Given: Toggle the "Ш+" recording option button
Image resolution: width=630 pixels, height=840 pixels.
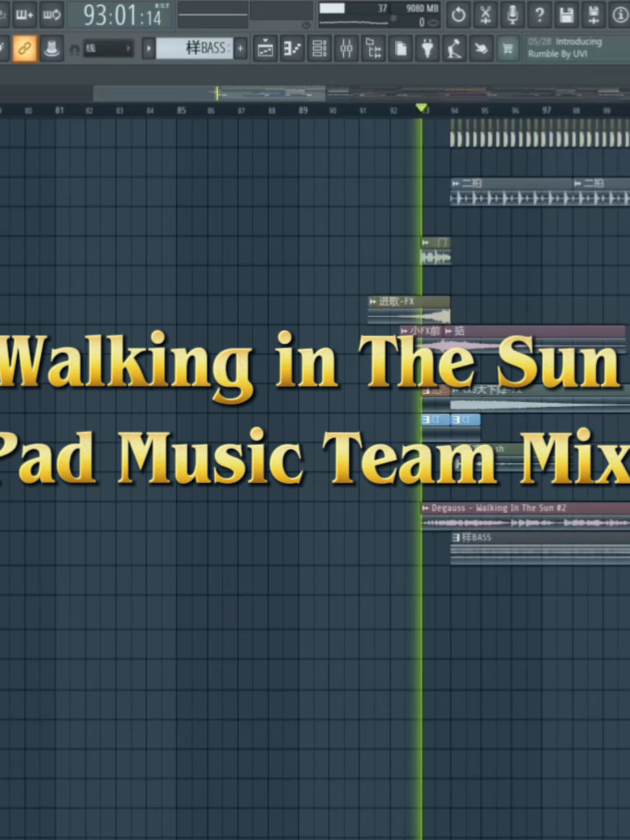Looking at the screenshot, I should (25, 14).
